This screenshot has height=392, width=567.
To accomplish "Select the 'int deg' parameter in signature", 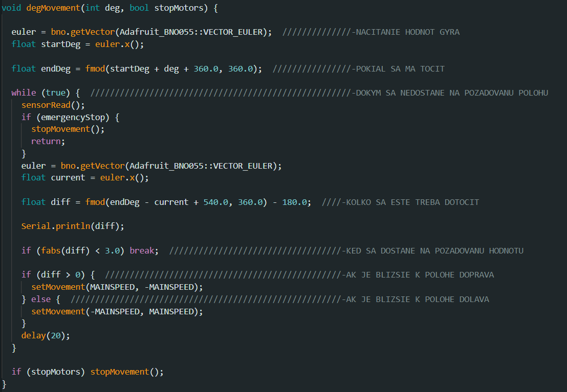I will (x=103, y=8).
